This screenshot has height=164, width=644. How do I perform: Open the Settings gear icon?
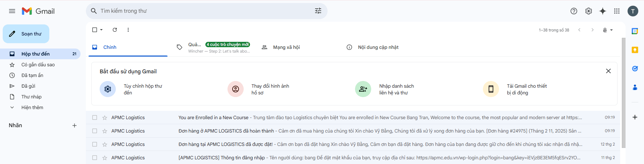588,11
